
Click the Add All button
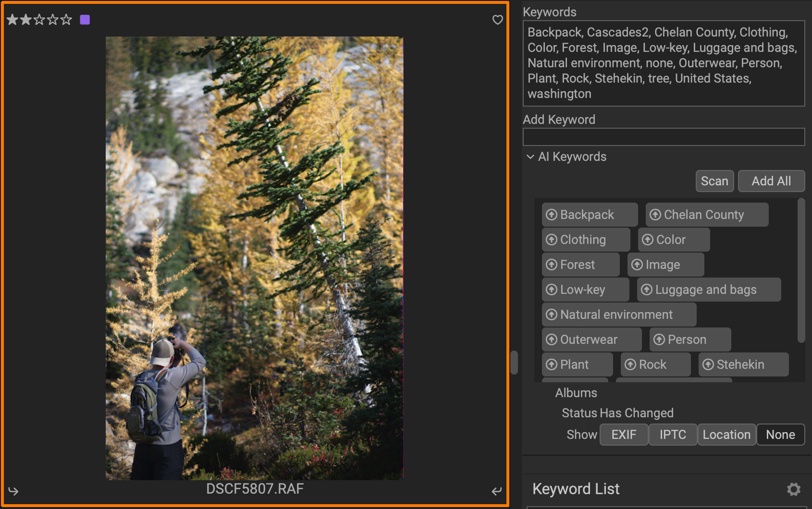click(771, 181)
